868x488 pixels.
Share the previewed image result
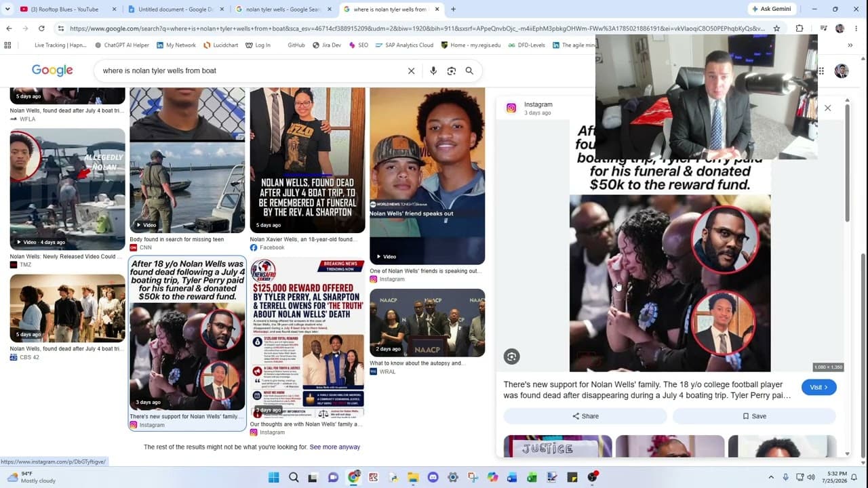pos(585,416)
